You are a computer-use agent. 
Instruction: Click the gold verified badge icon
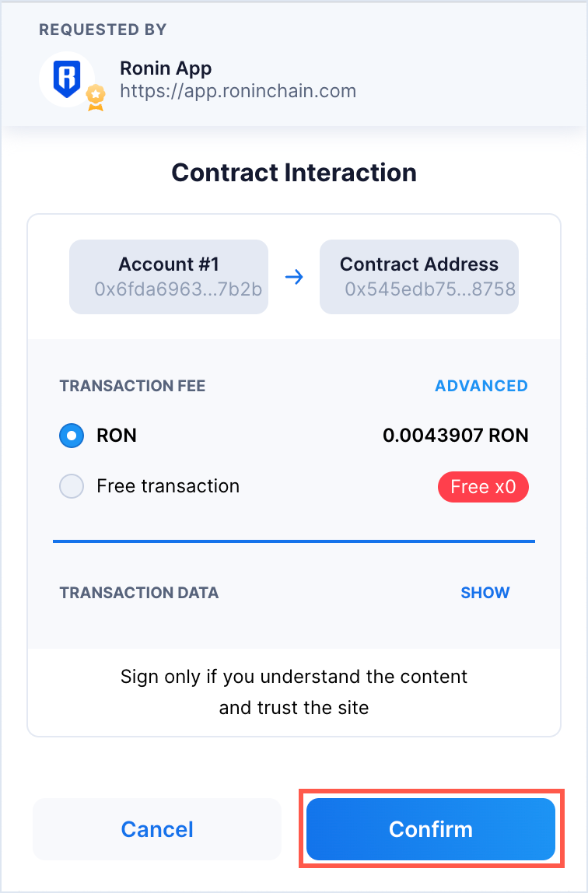(96, 96)
